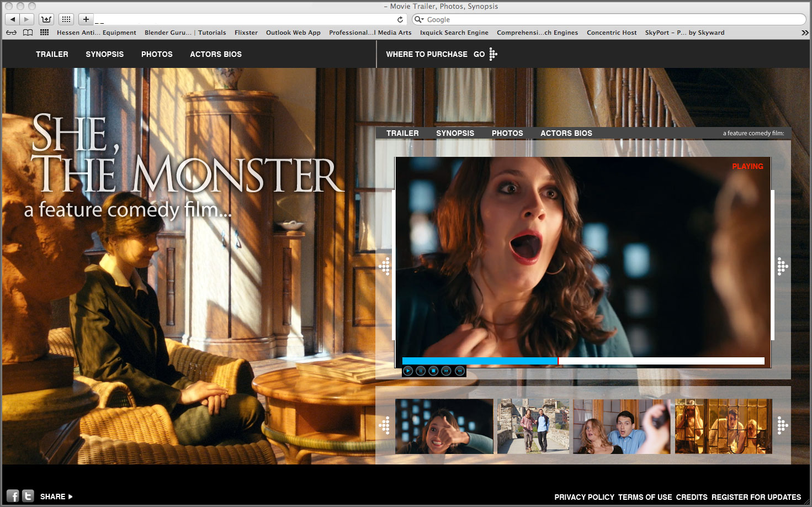Select the SYNOPSIS tab above the video player
The height and width of the screenshot is (507, 812).
coord(455,133)
